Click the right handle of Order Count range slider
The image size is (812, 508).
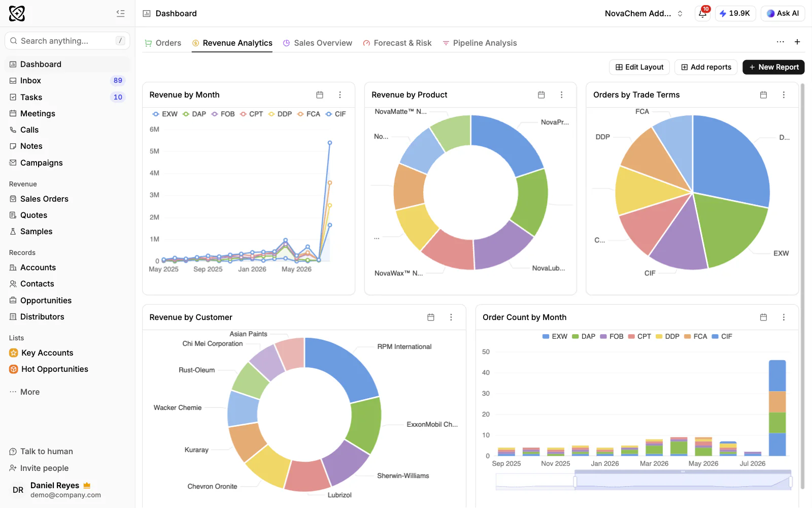pyautogui.click(x=791, y=481)
